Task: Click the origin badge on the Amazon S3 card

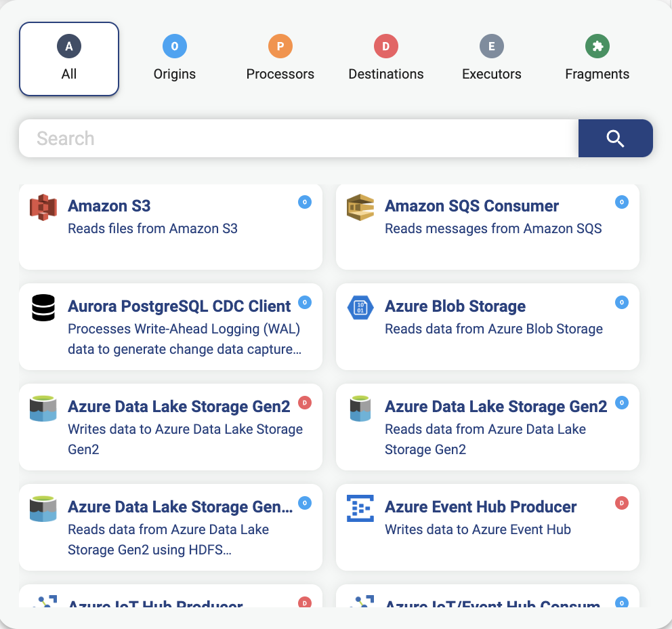Action: coord(305,202)
